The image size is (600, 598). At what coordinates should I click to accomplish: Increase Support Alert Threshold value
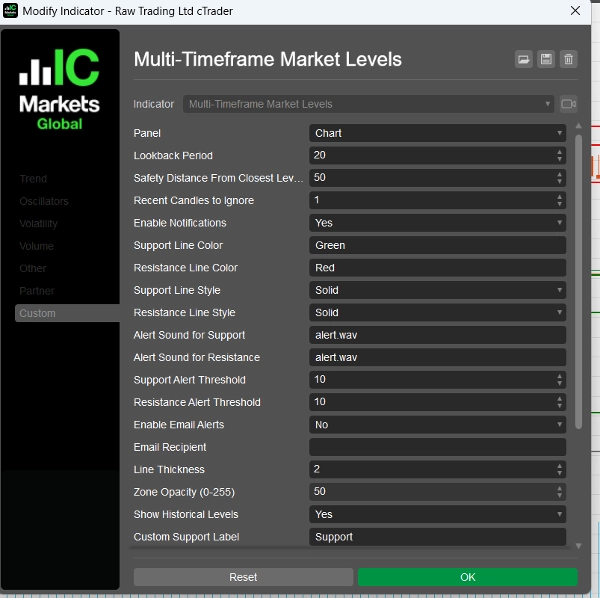(x=559, y=376)
